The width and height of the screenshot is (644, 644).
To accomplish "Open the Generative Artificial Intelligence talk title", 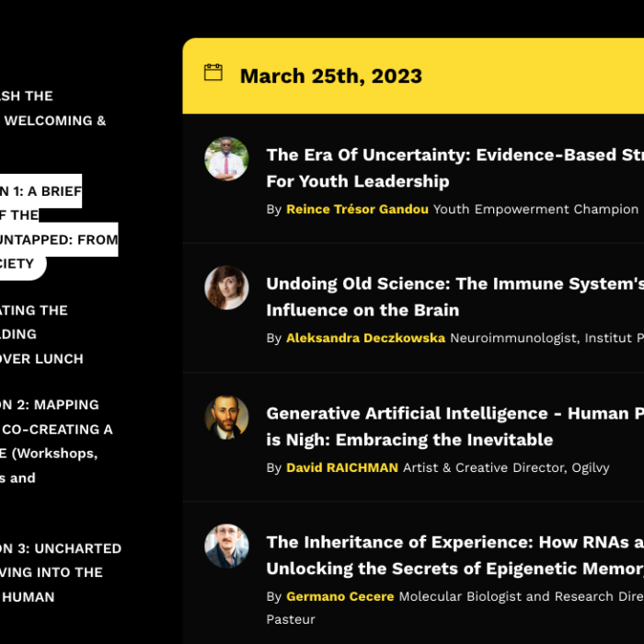I will [455, 426].
